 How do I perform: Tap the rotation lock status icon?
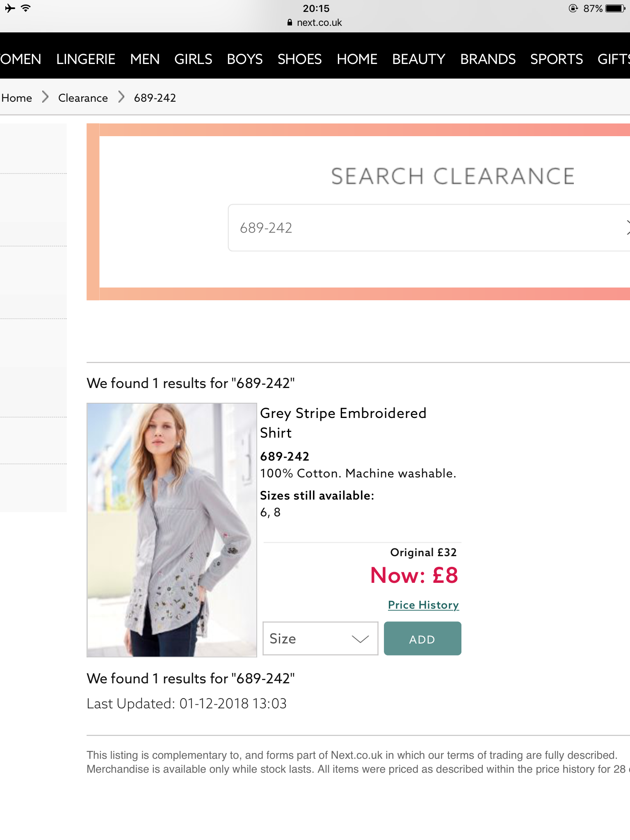(x=573, y=8)
